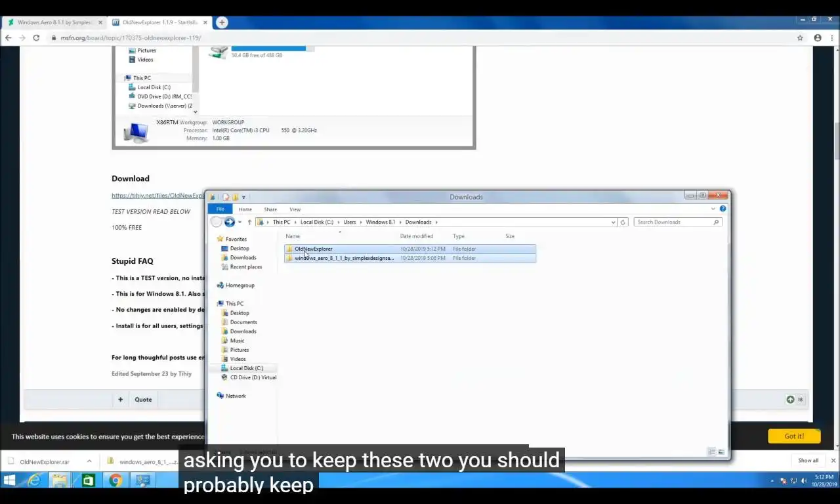Open recent locations dropdown next to Forward
Screen dimensions: 840x504
coord(240,222)
